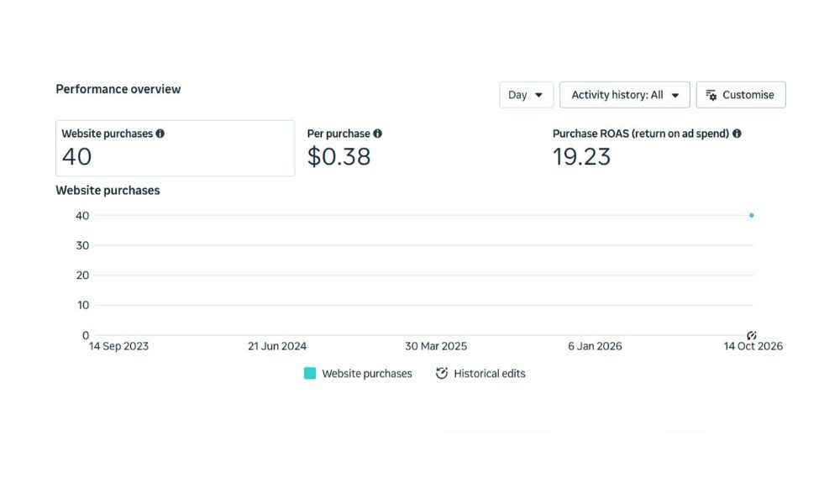This screenshot has height=504, width=840.
Task: Click the 21 Jun 2024 axis label
Action: 277,346
